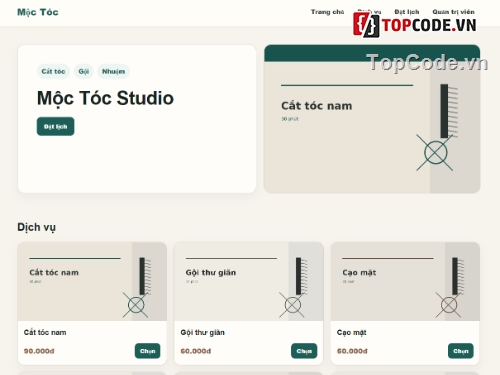Click the 50.000đ price
The image size is (500, 375).
pyautogui.click(x=352, y=351)
